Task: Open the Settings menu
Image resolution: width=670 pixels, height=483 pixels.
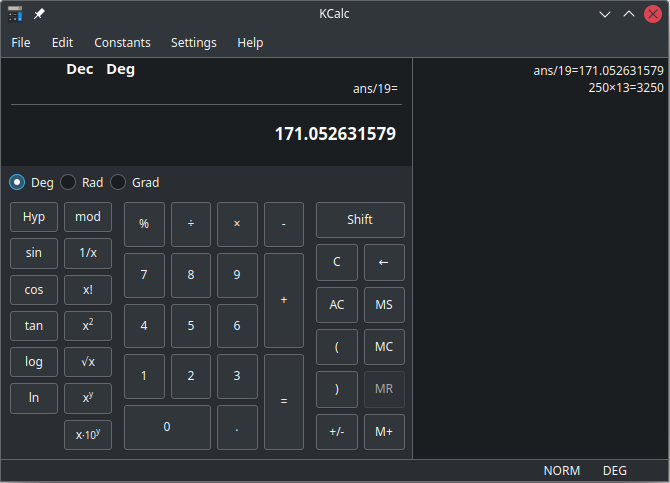Action: (194, 43)
